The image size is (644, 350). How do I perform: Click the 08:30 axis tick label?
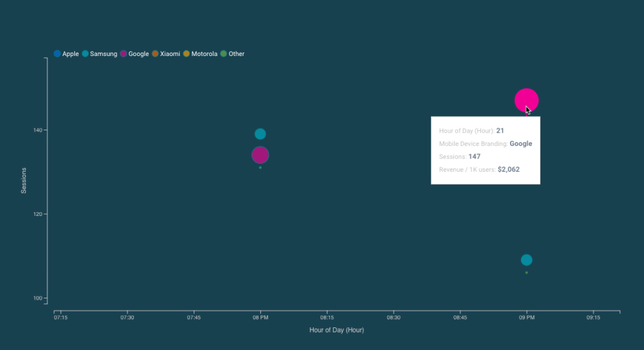(394, 317)
